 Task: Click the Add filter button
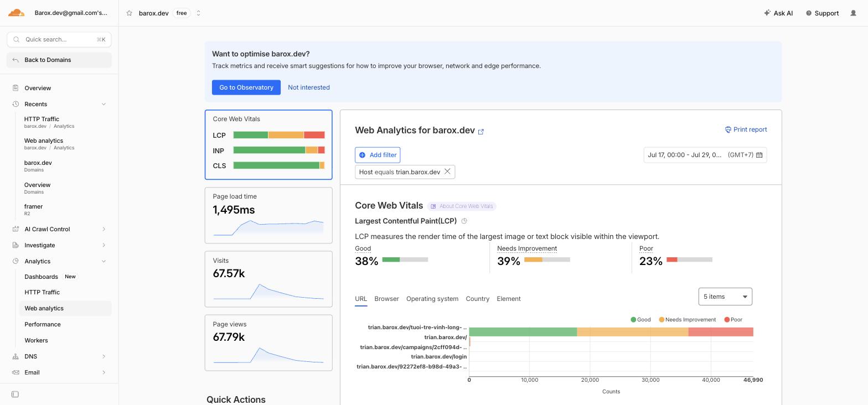[378, 155]
